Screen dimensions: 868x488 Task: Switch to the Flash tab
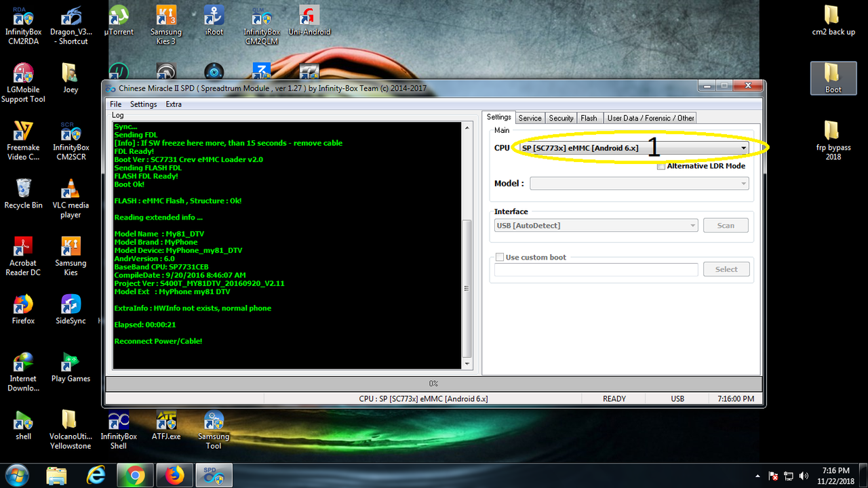(589, 118)
